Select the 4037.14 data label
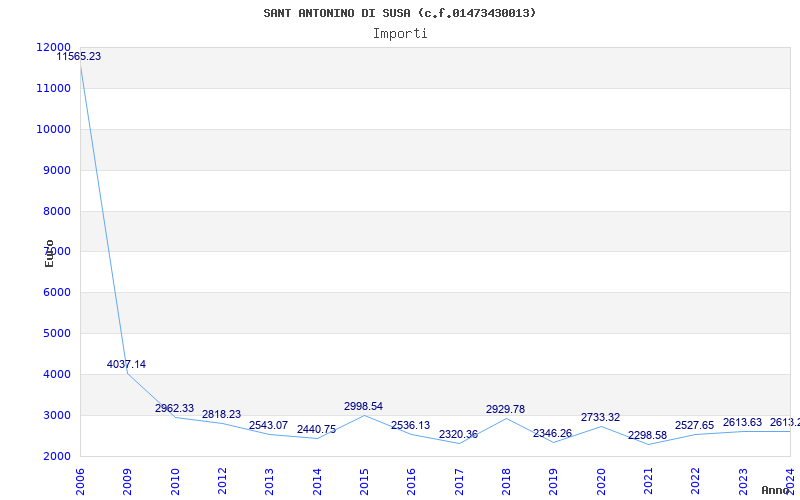This screenshot has height=500, width=800. pyautogui.click(x=126, y=364)
